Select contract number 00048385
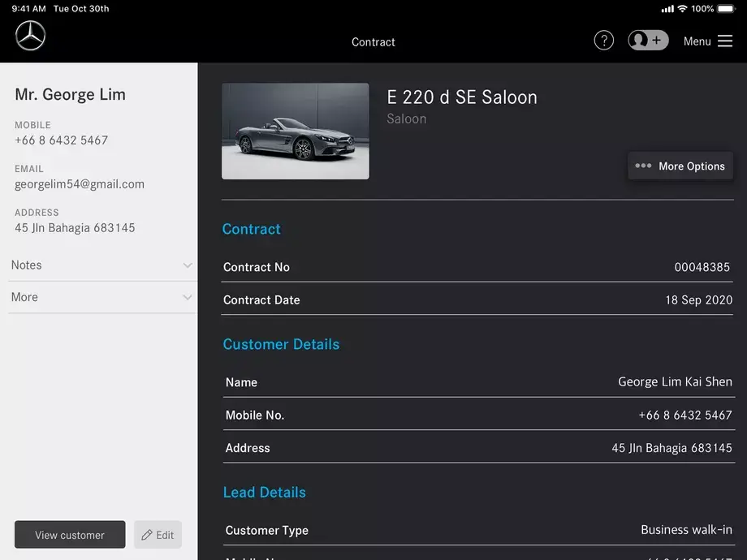 [x=702, y=267]
